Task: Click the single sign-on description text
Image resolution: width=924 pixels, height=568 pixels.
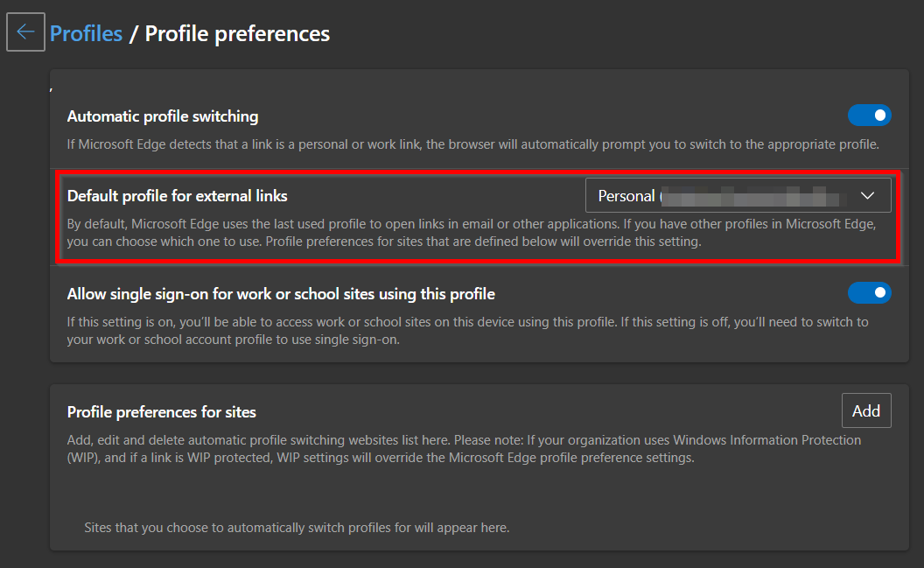Action: pyautogui.click(x=467, y=330)
